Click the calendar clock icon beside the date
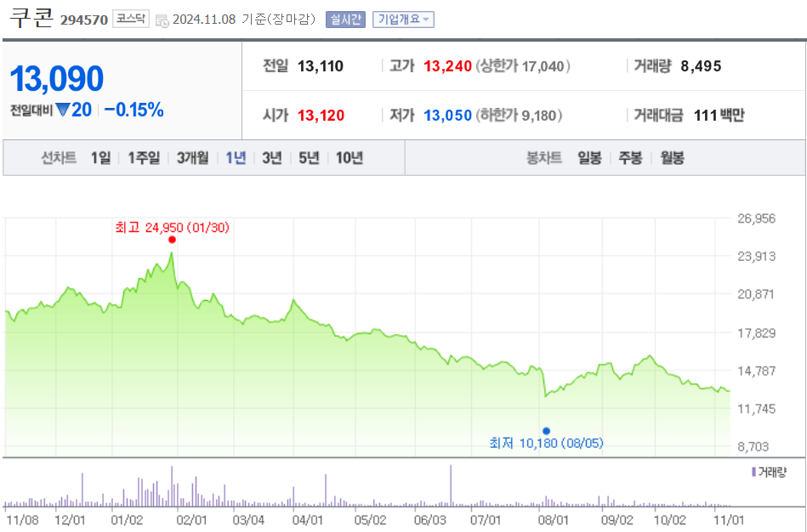Image resolution: width=807 pixels, height=532 pixels. (x=162, y=20)
